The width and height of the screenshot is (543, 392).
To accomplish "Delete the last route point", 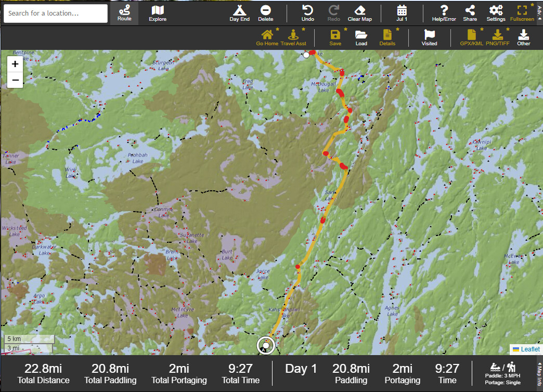I will tap(265, 13).
